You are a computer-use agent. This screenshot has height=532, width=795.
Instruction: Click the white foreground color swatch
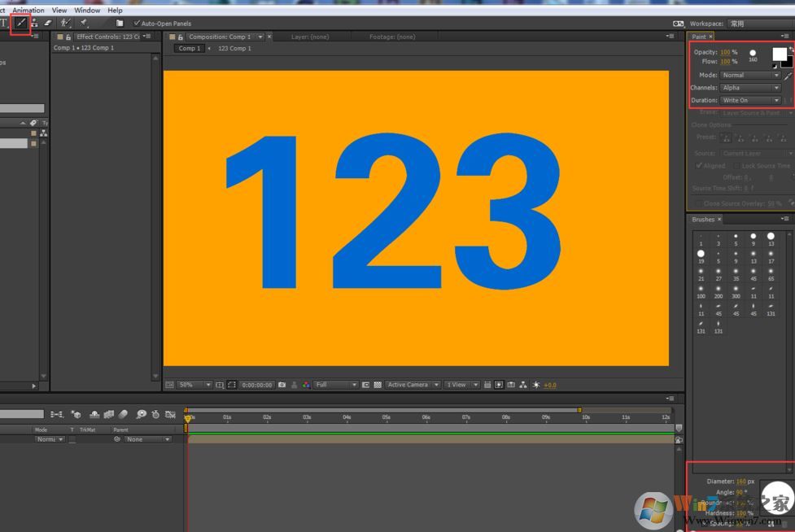click(779, 54)
